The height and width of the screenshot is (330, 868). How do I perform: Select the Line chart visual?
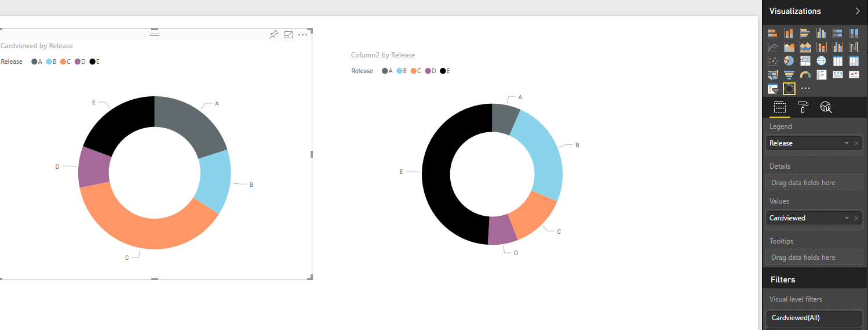pos(772,47)
